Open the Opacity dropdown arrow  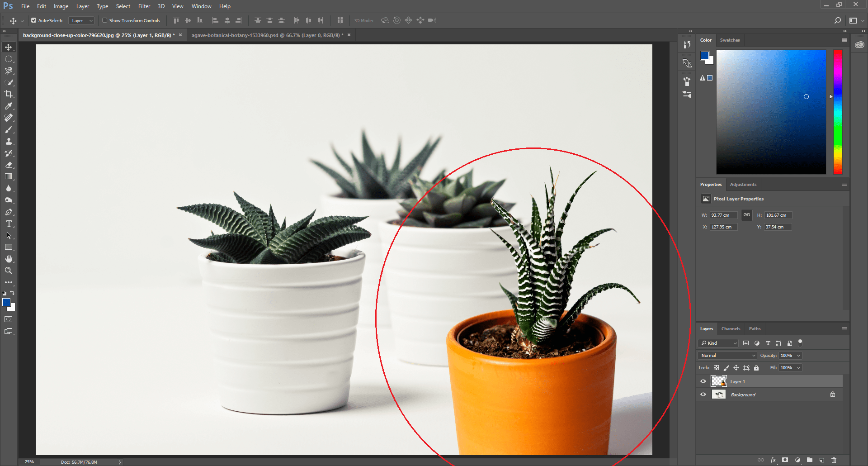point(799,356)
